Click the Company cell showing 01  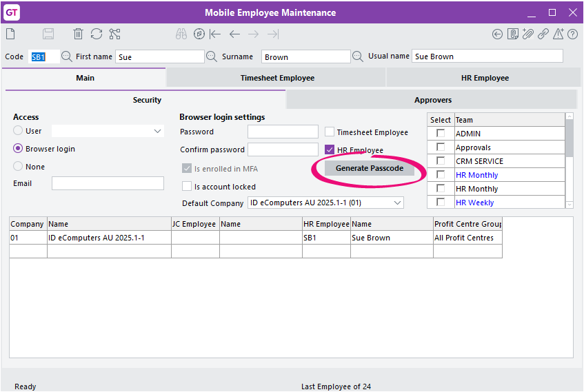(x=28, y=238)
